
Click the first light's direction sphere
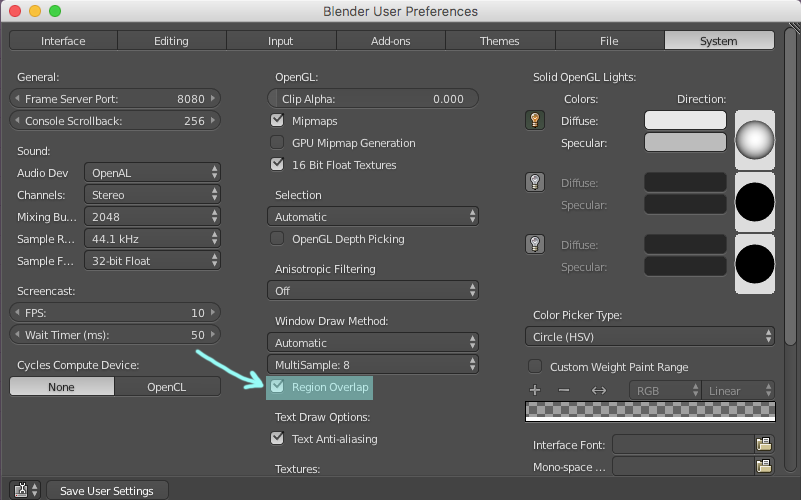coord(755,140)
